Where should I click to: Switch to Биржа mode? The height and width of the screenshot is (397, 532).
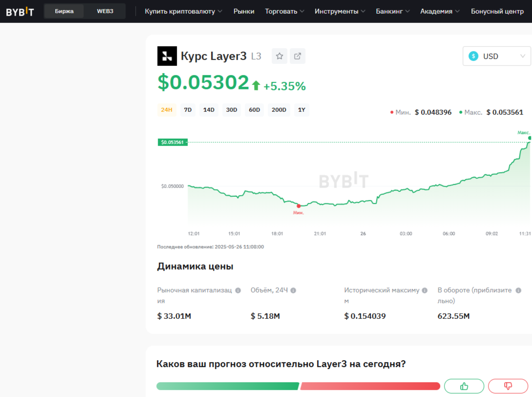pyautogui.click(x=64, y=11)
